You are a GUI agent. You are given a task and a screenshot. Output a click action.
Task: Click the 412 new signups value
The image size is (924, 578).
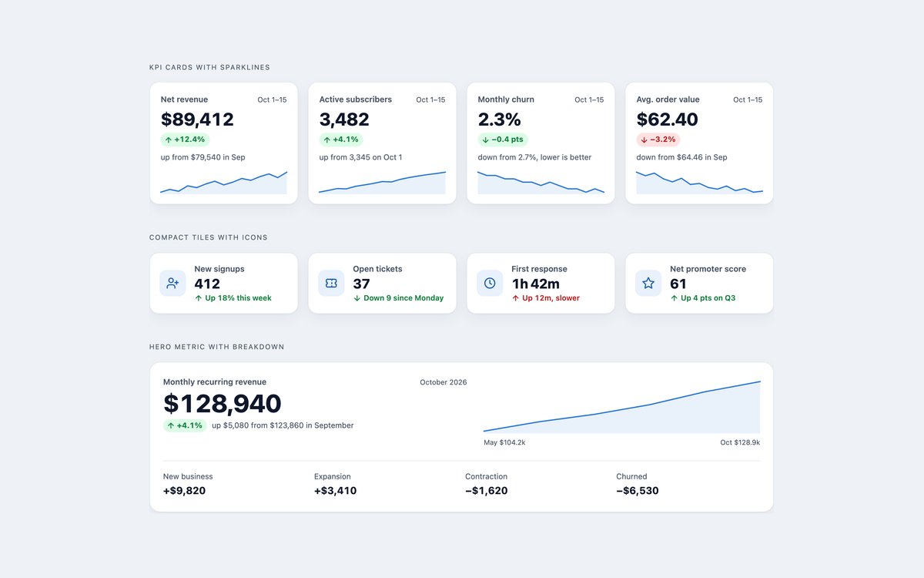click(207, 284)
